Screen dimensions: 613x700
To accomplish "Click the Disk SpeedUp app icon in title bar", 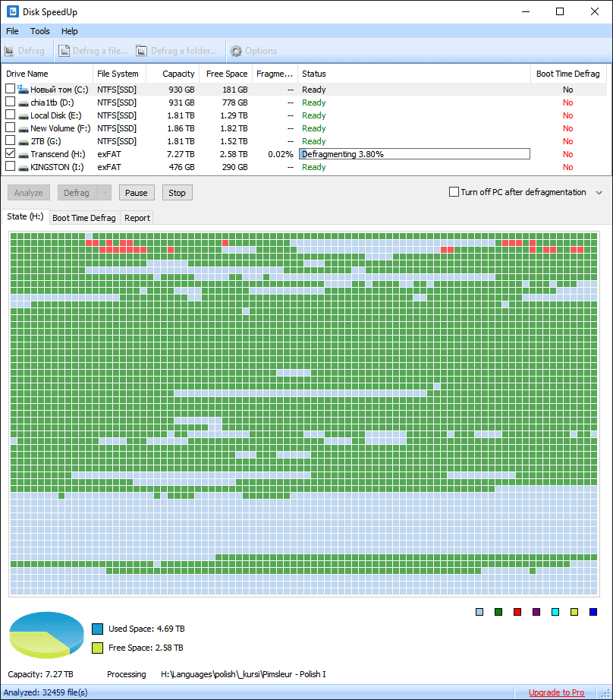I will pyautogui.click(x=12, y=11).
